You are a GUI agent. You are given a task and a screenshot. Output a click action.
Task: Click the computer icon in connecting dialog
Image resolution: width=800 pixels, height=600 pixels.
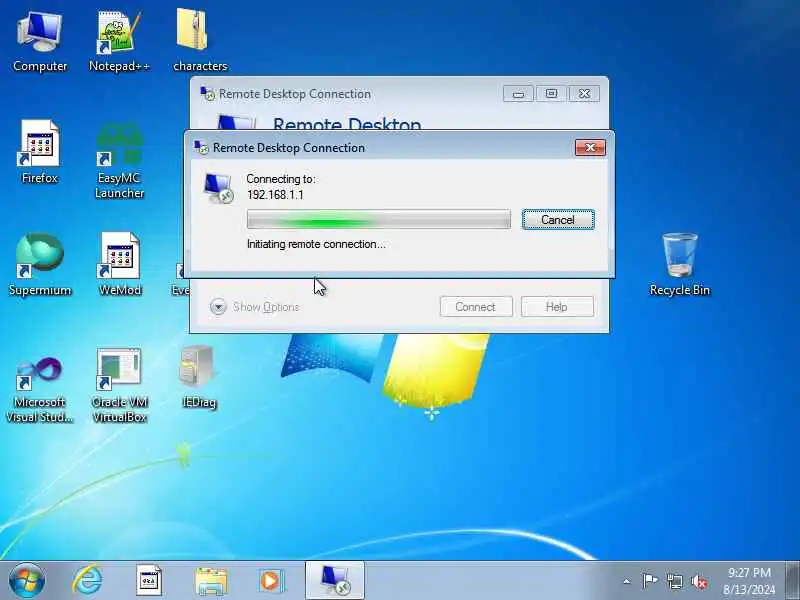coord(218,188)
